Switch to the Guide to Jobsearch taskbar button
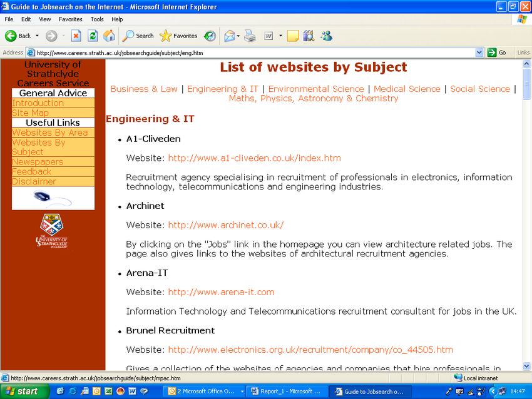The image size is (532, 399). tap(370, 391)
